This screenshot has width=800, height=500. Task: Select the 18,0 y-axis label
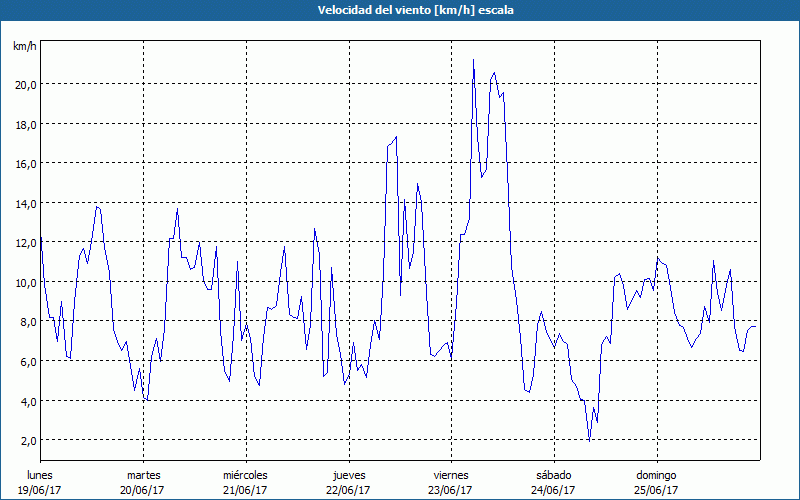(x=25, y=124)
